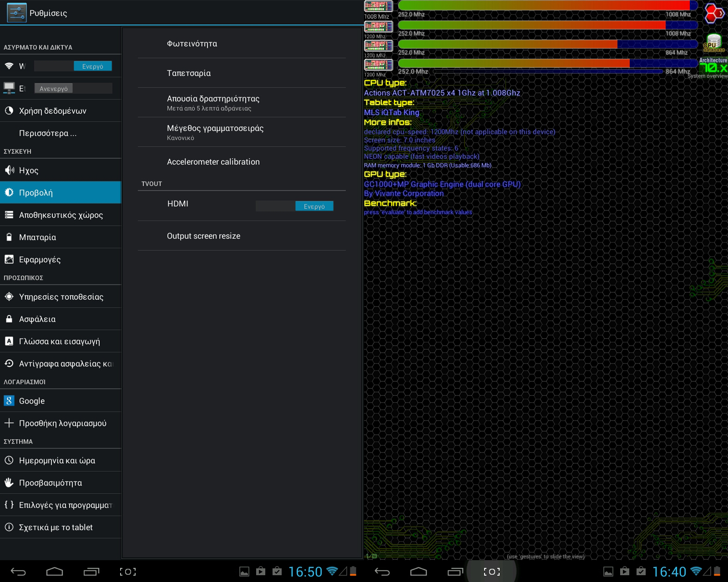Tap gallery notification icon beside 16:50
728x582 pixels.
click(x=244, y=572)
